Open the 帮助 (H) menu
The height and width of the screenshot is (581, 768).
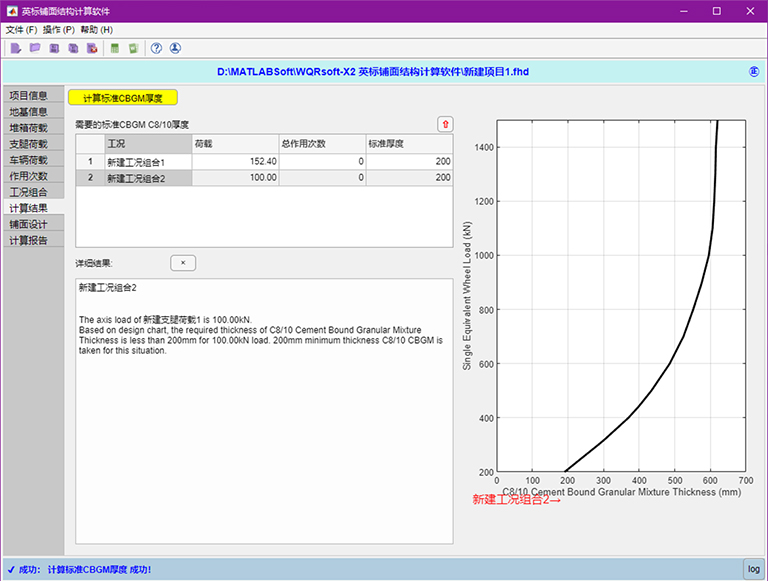pyautogui.click(x=97, y=30)
